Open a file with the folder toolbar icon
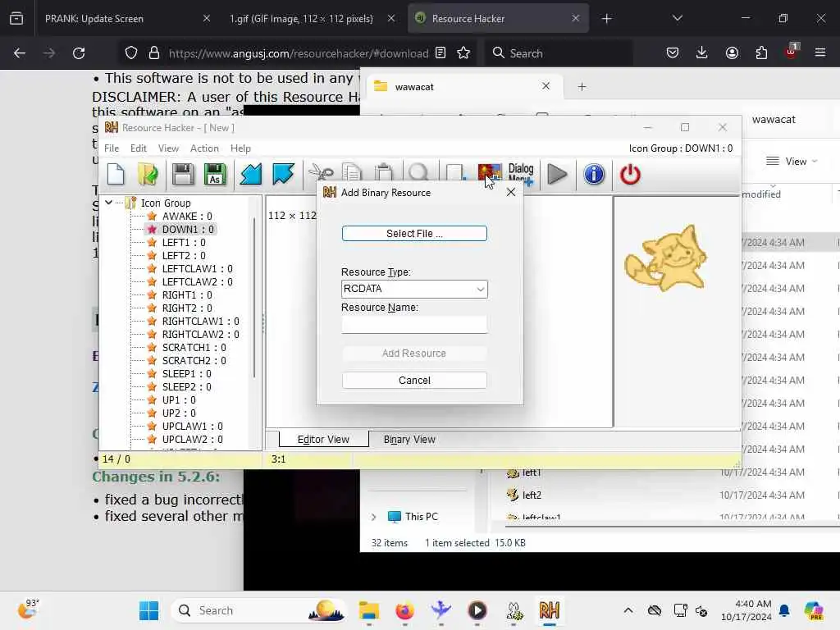The width and height of the screenshot is (840, 630). 148,174
